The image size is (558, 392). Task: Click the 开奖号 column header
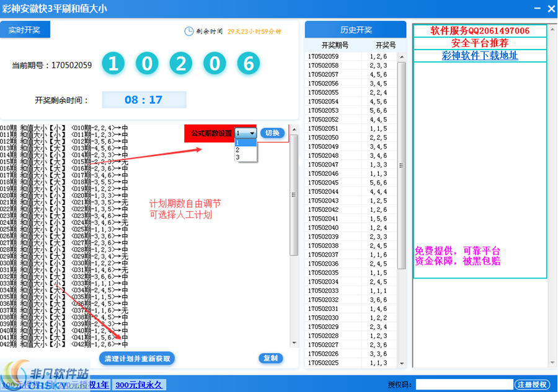386,45
